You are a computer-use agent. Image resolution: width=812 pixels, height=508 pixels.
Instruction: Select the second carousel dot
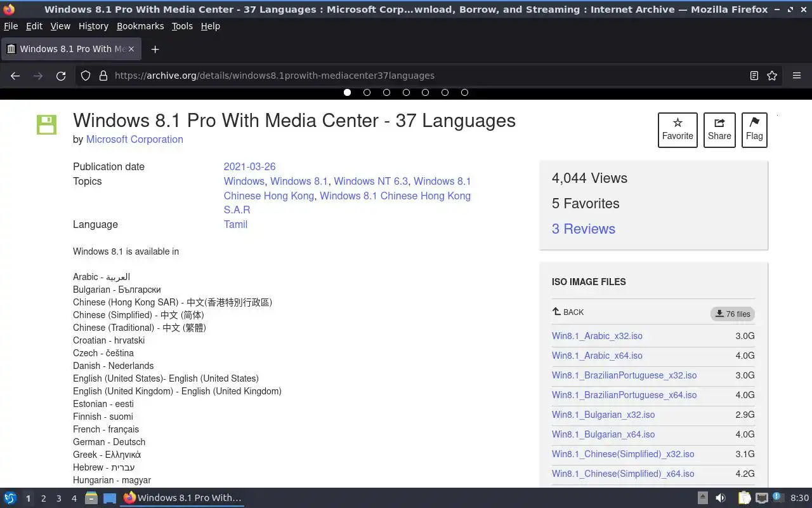[x=367, y=92]
